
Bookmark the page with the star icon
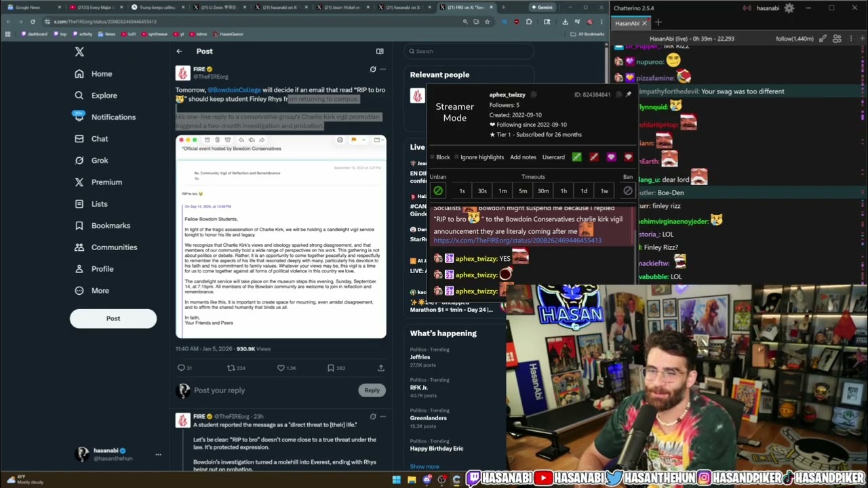pos(487,22)
